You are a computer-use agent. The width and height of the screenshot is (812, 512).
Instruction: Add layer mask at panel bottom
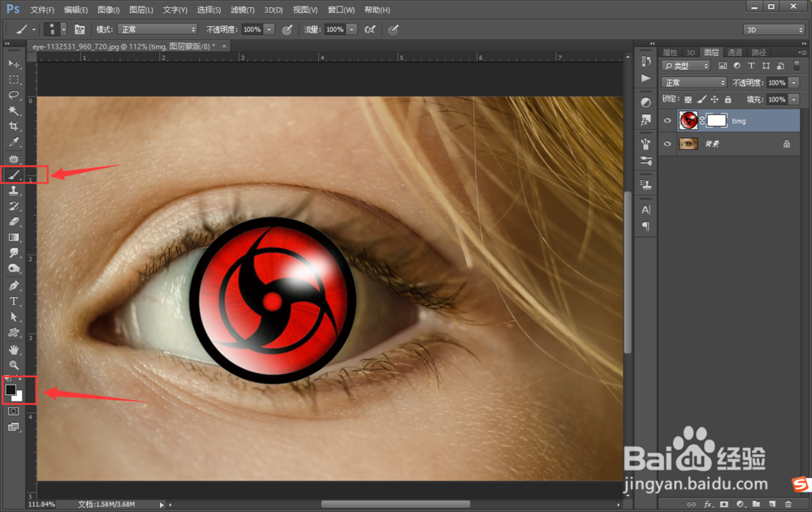[724, 504]
